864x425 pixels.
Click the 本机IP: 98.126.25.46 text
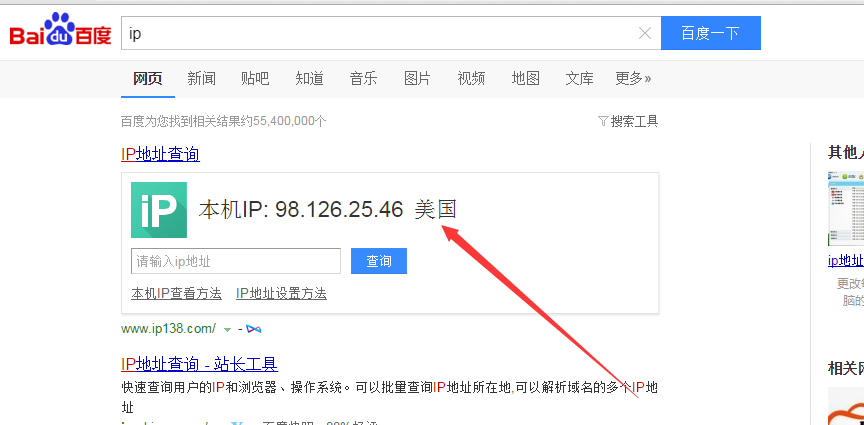pyautogui.click(x=301, y=210)
